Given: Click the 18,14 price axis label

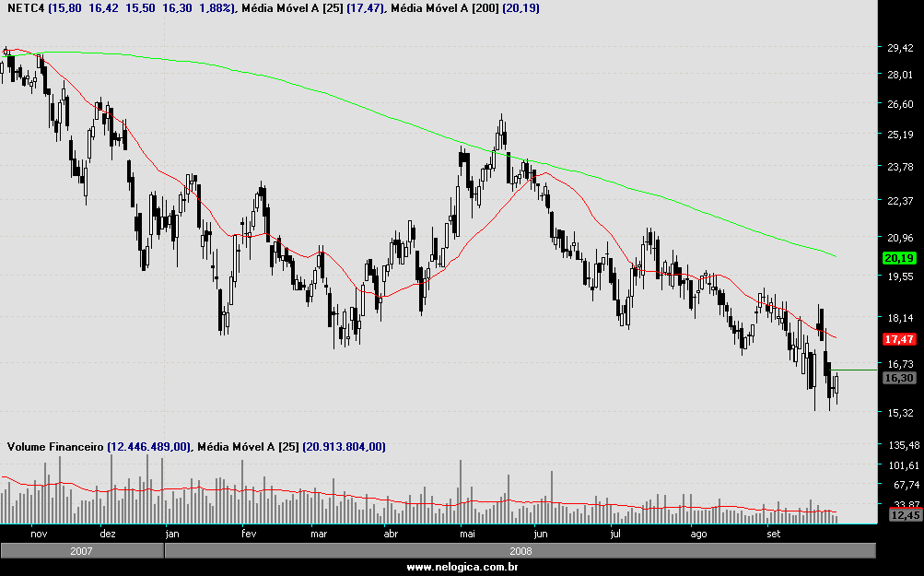Looking at the screenshot, I should click(900, 318).
